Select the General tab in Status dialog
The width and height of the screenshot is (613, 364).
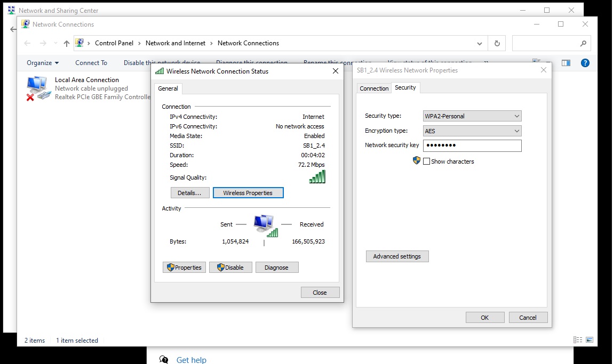[168, 88]
